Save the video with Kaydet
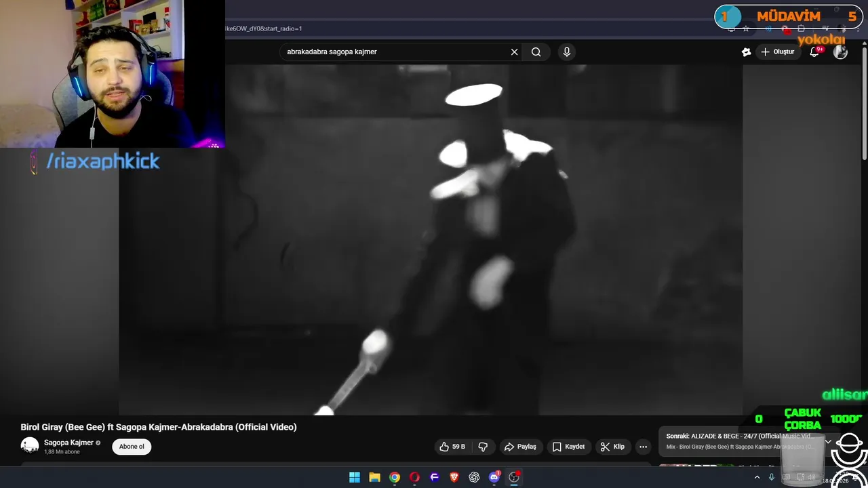868x488 pixels. click(x=568, y=447)
